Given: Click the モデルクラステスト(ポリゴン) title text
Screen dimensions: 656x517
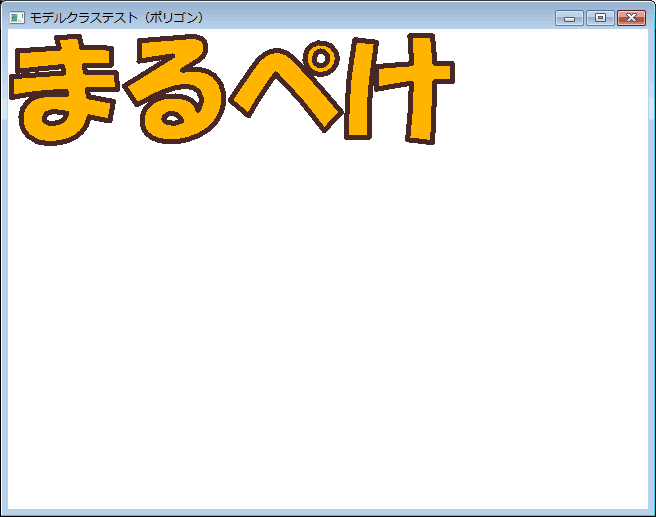Looking at the screenshot, I should pyautogui.click(x=117, y=18).
